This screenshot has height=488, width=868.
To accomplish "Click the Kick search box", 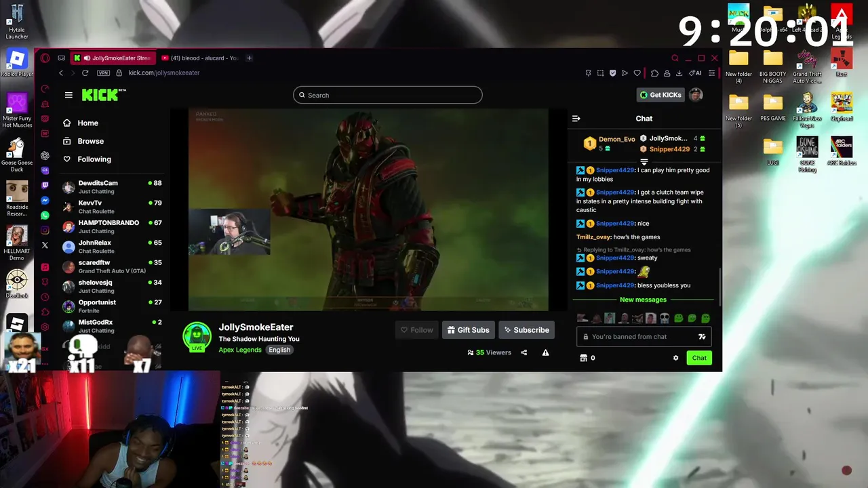I will tap(387, 95).
